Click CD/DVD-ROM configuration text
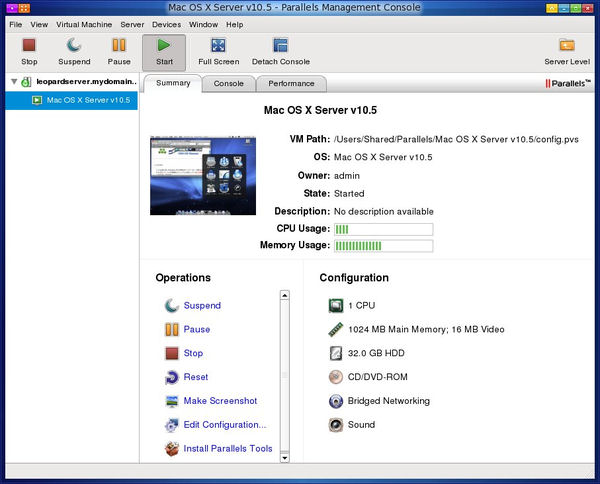 point(377,377)
